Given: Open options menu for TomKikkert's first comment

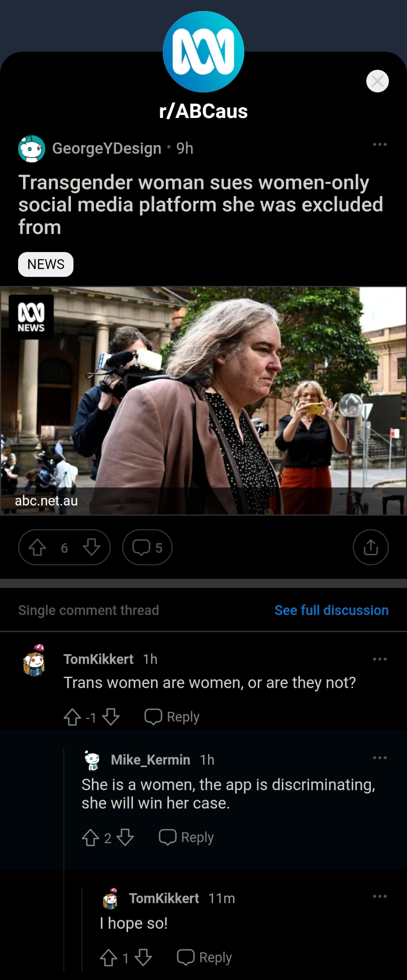Looking at the screenshot, I should pos(380,659).
